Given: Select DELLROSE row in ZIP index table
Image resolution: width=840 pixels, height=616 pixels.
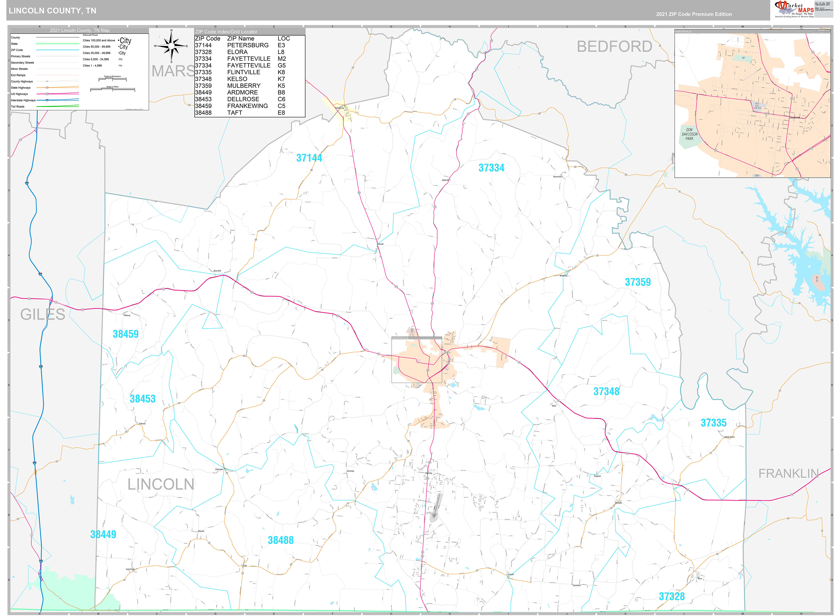Looking at the screenshot, I should (250, 99).
